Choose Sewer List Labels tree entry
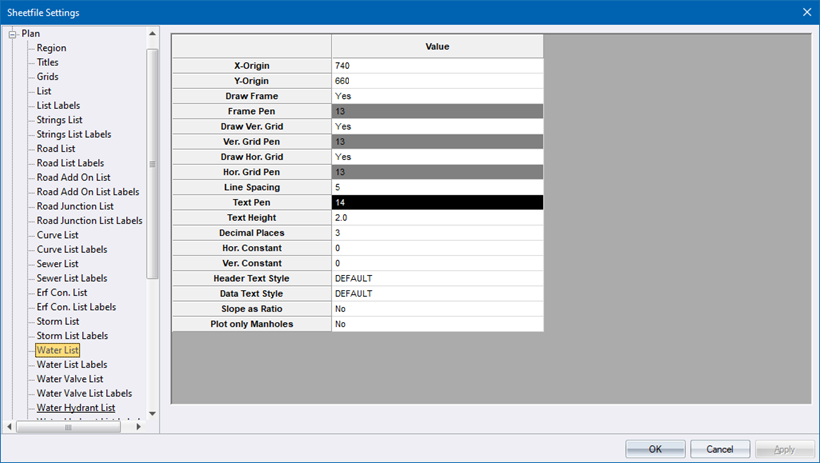 click(73, 278)
